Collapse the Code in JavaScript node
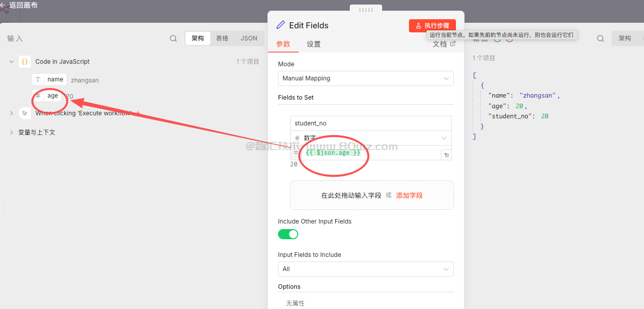 pos(12,62)
